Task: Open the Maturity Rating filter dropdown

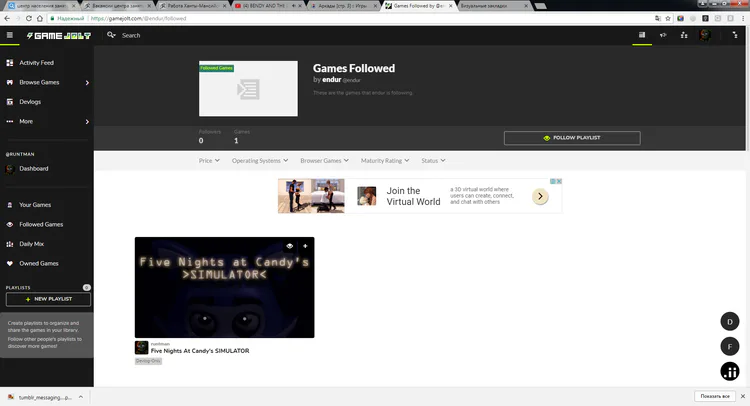Action: pos(385,161)
